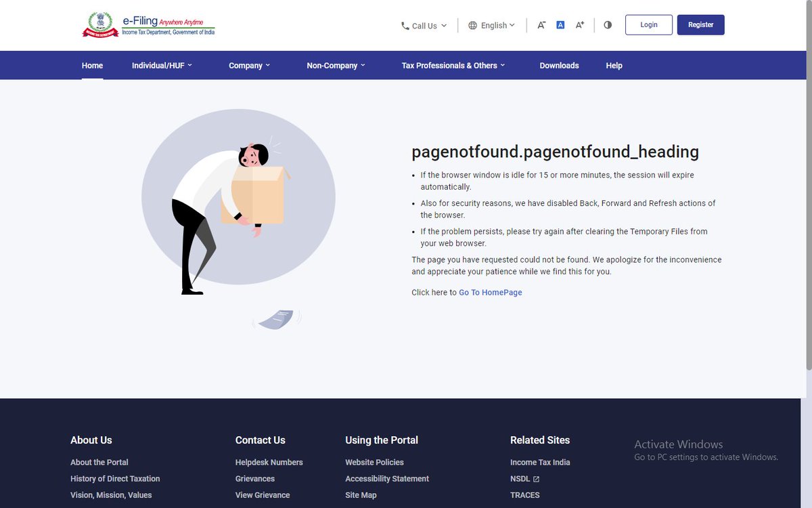Open Accessibility Statement link

click(x=387, y=479)
